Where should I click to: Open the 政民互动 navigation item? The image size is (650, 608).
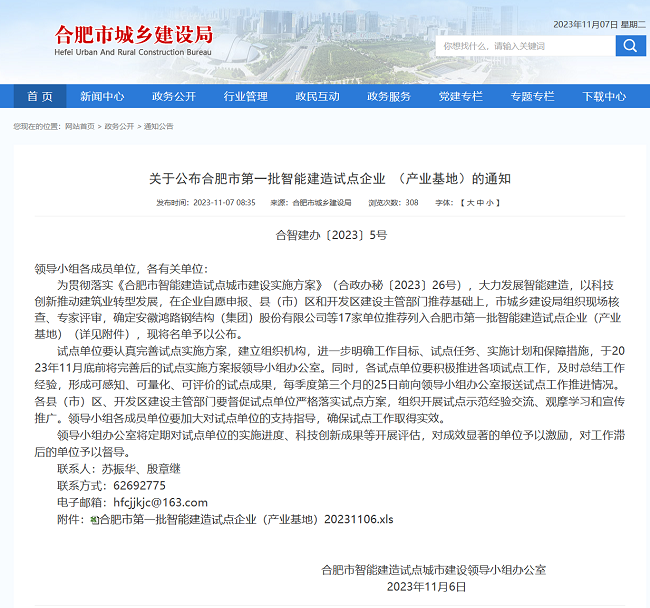click(317, 97)
